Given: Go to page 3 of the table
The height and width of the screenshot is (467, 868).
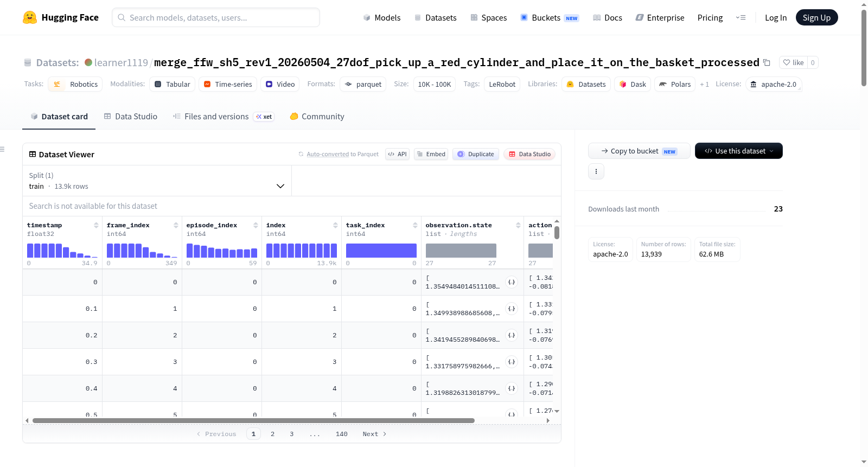Looking at the screenshot, I should coord(292,434).
